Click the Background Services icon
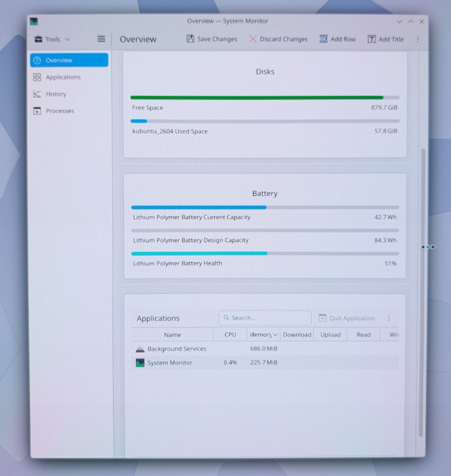451x476 pixels. pos(140,349)
